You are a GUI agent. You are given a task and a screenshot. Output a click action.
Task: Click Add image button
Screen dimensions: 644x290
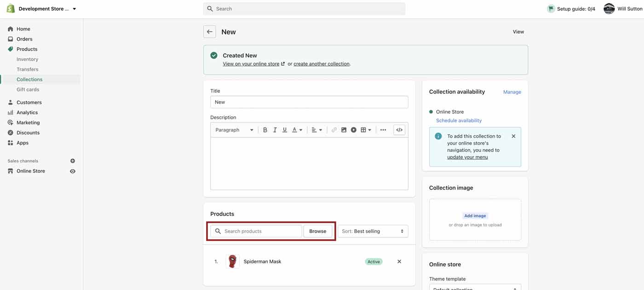[475, 216]
